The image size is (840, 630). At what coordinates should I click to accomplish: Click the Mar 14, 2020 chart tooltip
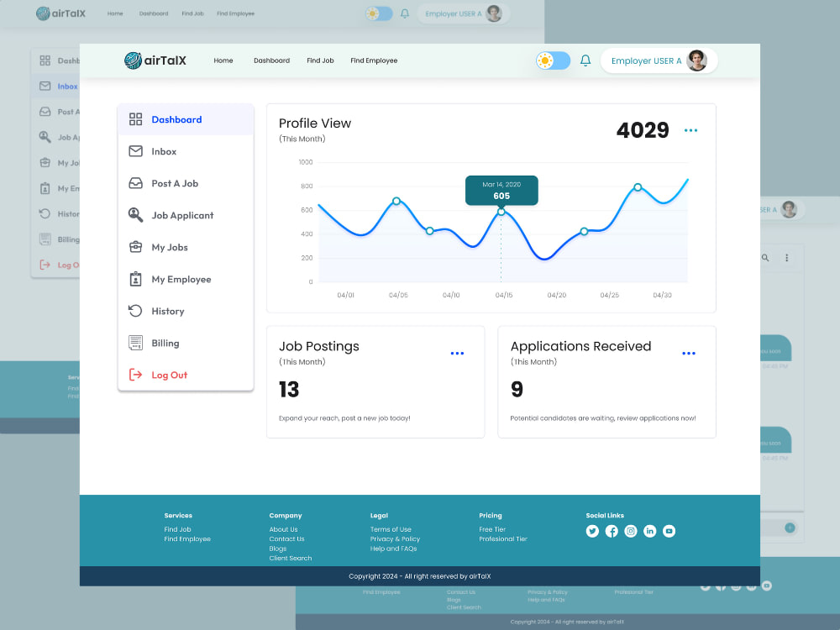(x=501, y=190)
